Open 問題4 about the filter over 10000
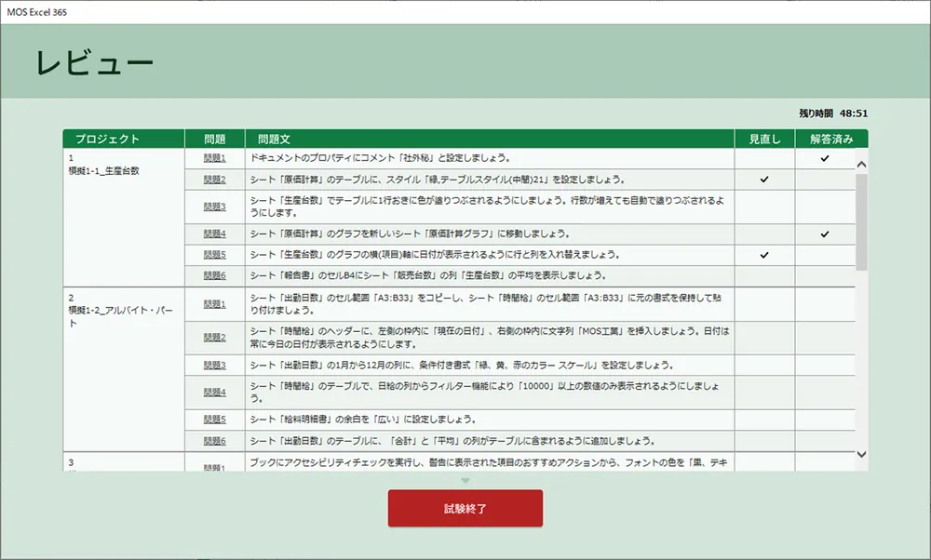This screenshot has width=931, height=560. (x=216, y=391)
